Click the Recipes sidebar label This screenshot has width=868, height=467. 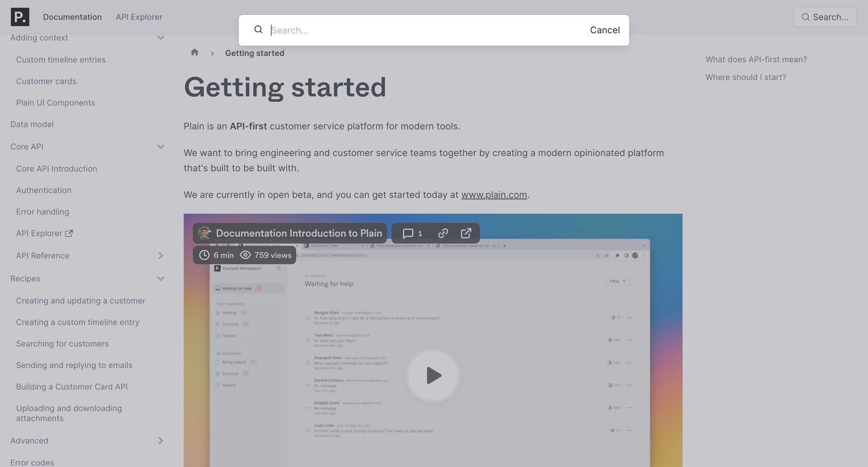25,279
